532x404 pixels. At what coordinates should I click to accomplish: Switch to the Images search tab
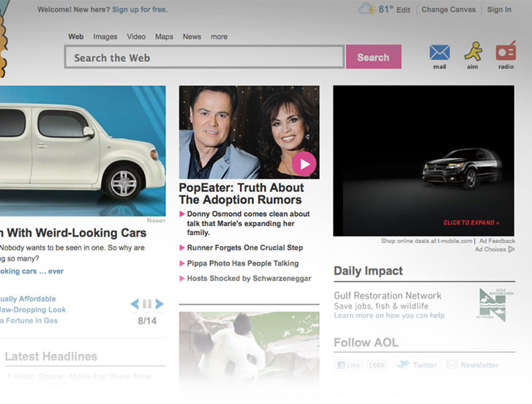click(x=105, y=37)
